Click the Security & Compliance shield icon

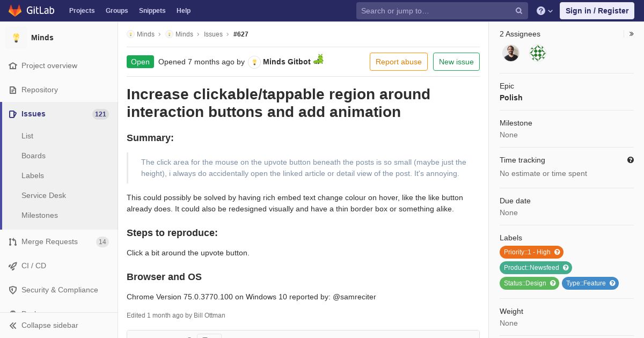point(13,290)
